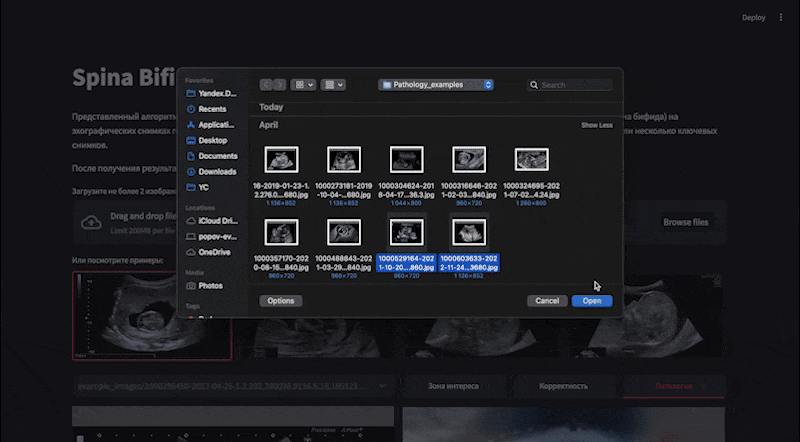This screenshot has width=800, height=442.
Task: Open the three-dot app menu
Action: point(781,17)
